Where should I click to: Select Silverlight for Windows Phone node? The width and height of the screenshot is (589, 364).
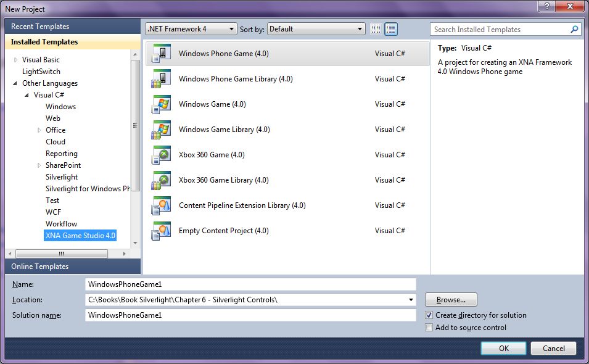coord(88,189)
